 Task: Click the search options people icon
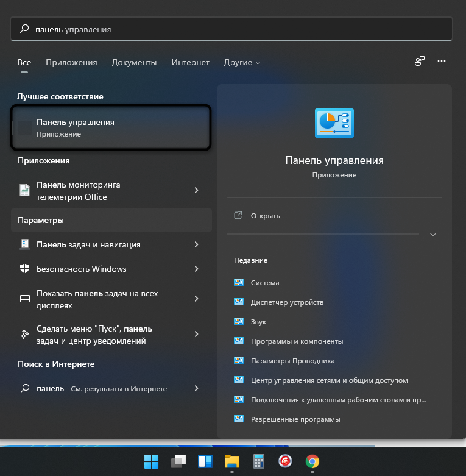(420, 61)
